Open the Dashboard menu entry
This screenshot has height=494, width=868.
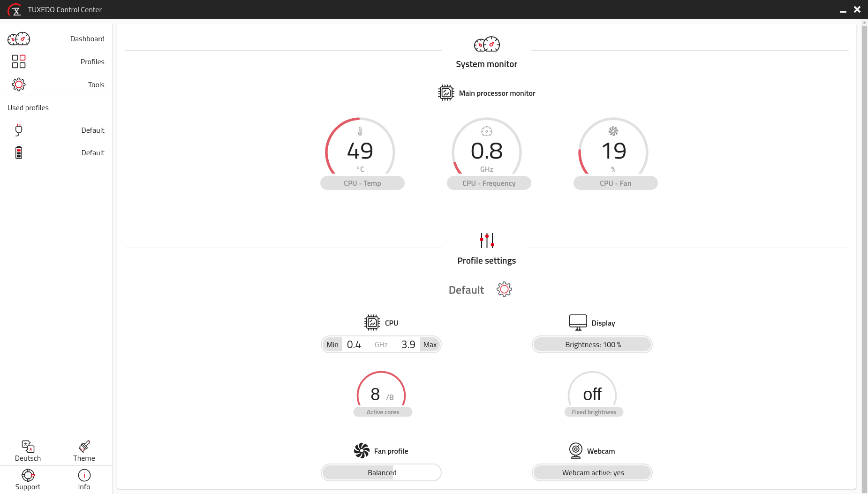[56, 38]
